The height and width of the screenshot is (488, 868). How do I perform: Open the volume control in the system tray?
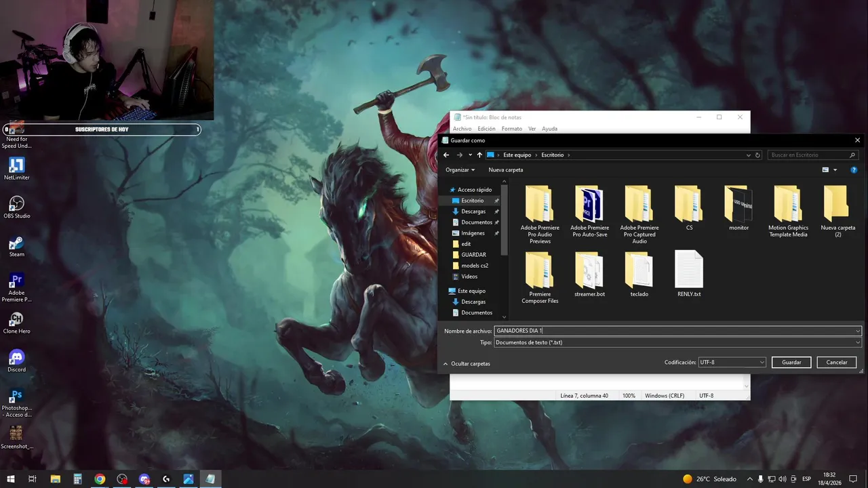[x=783, y=479]
